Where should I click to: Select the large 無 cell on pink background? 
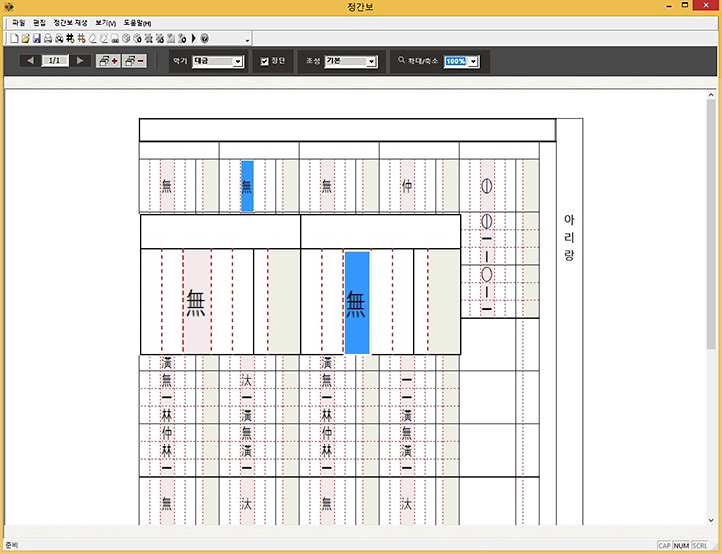pyautogui.click(x=197, y=303)
